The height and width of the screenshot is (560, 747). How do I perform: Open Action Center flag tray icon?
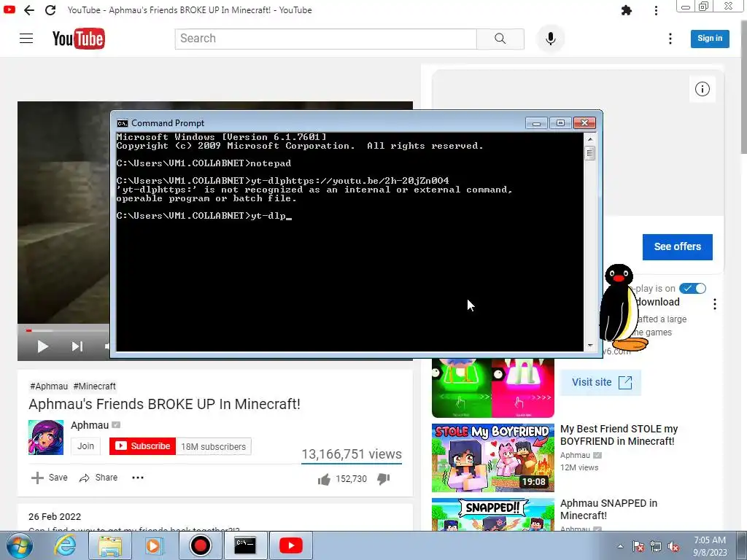click(638, 547)
